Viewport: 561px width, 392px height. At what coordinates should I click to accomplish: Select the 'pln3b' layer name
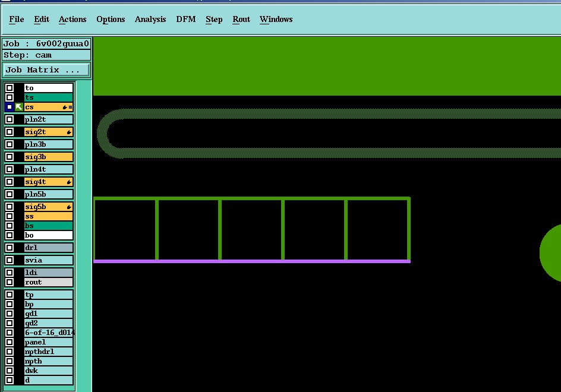pyautogui.click(x=48, y=144)
